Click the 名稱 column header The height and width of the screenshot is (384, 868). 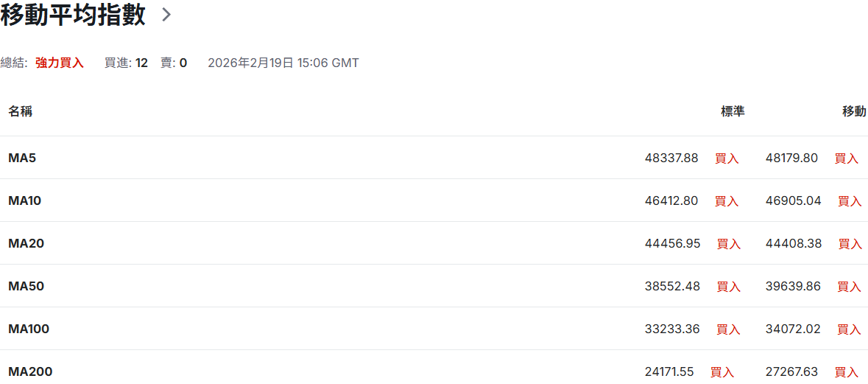click(21, 111)
